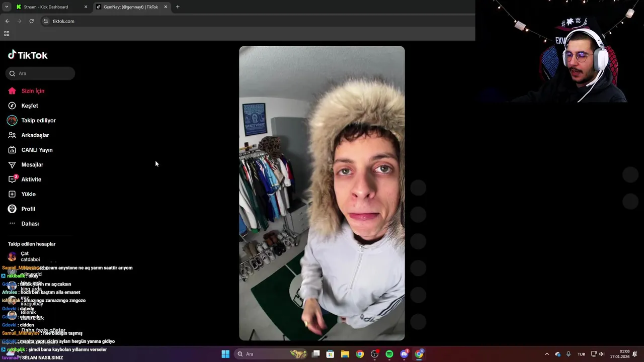Open the apps grid in bookmarks bar
644x362 pixels.
[x=7, y=34]
